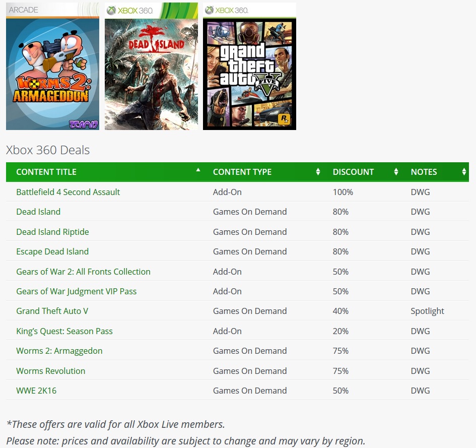Select 50% discount for Gears of War Judgment
This screenshot has height=448, width=476.
[x=341, y=291]
